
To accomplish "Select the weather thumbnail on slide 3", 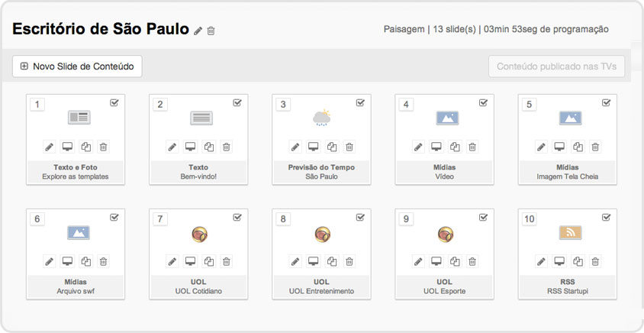I will (x=321, y=118).
